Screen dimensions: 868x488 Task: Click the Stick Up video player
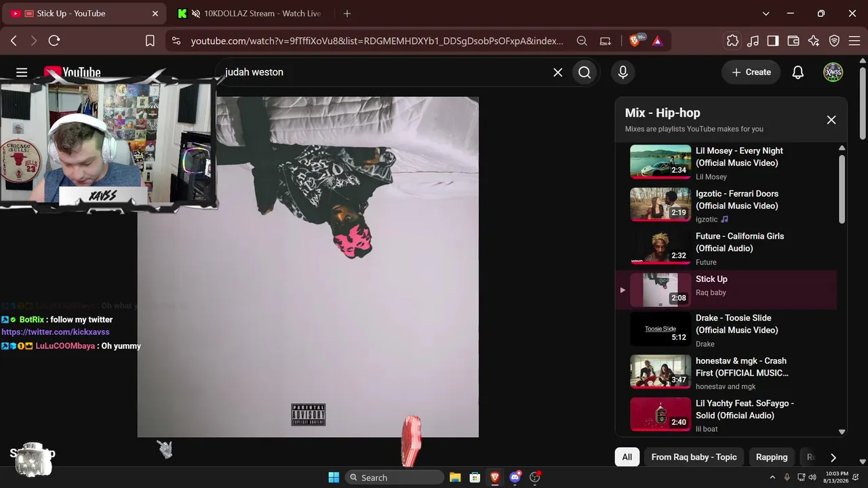308,267
